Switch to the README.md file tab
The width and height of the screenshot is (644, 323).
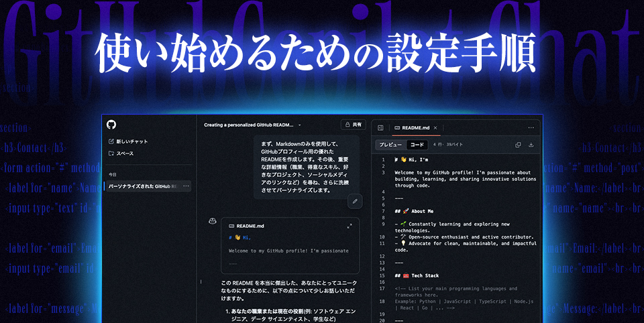[411, 127]
